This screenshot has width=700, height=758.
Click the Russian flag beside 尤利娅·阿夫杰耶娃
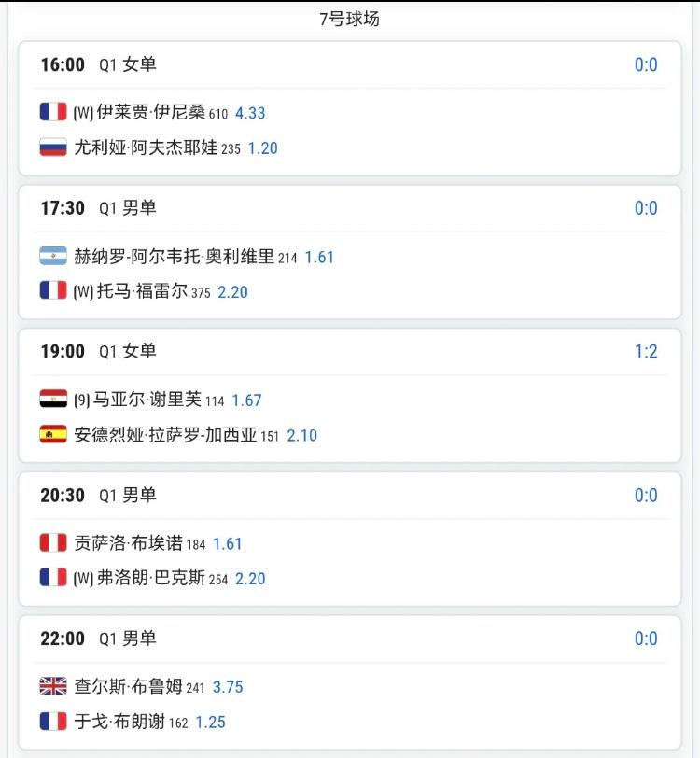click(53, 147)
